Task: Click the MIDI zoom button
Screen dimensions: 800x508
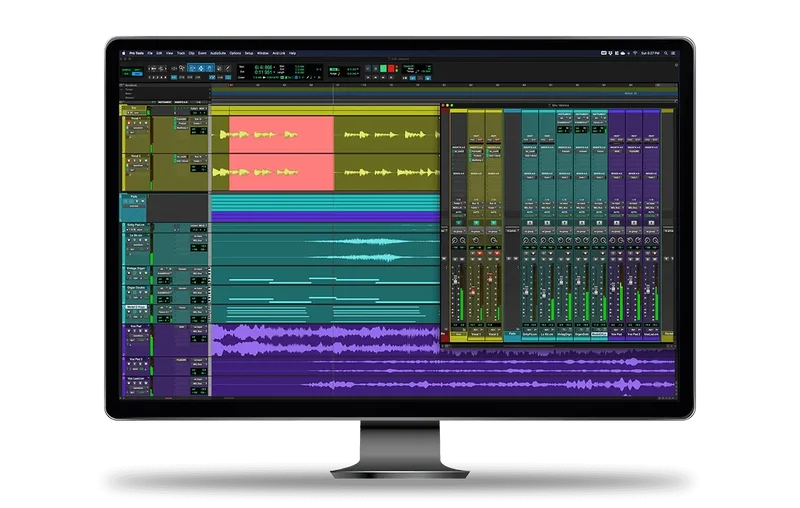Action: [161, 68]
